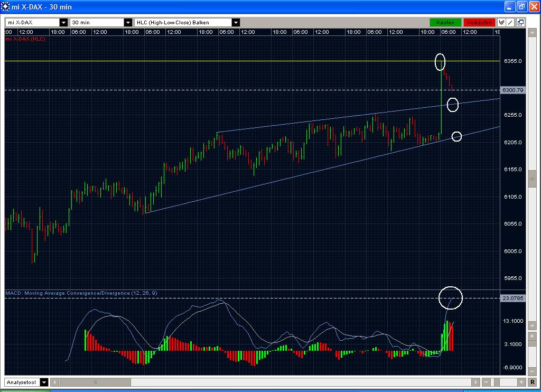Image resolution: width=541 pixels, height=392 pixels.
Task: Click the horizontal zoom plus button
Action: point(521,382)
